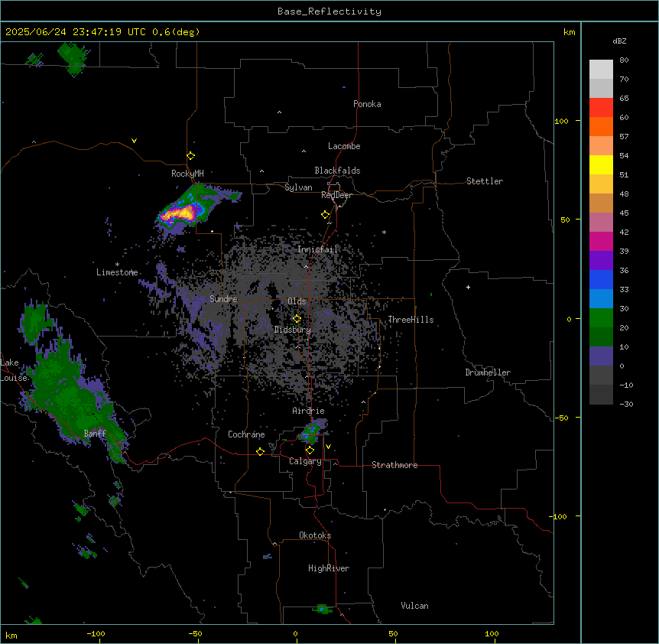Screen dimensions: 659x644
Task: Click the Innisfail city label
Action: point(318,249)
